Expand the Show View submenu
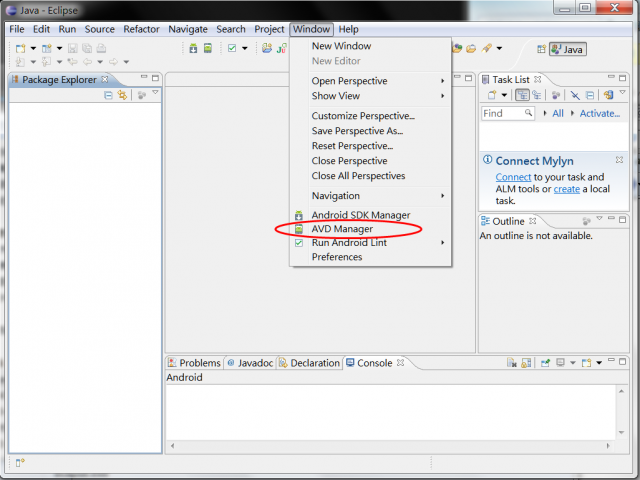This screenshot has height=480, width=640. click(371, 96)
